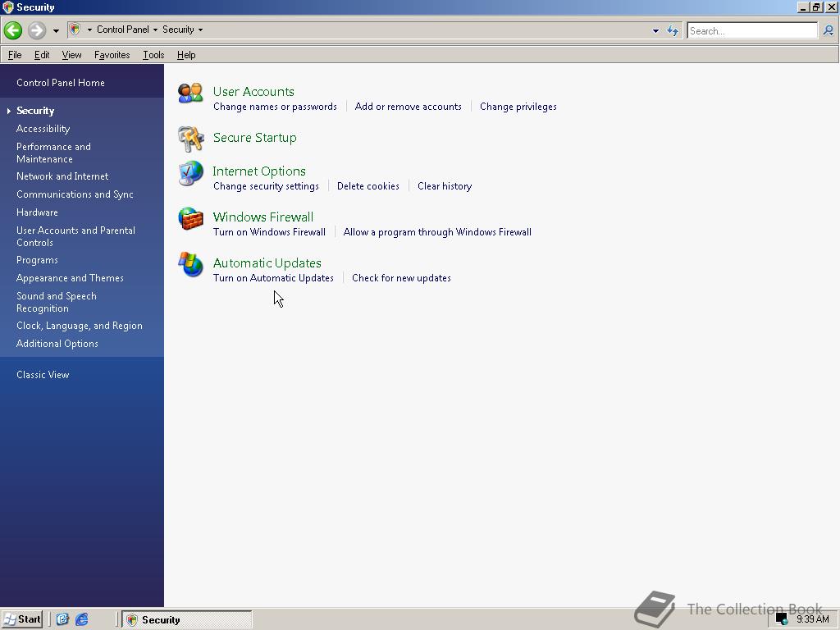Viewport: 840px width, 630px height.
Task: Open the Help menu
Action: pyautogui.click(x=186, y=55)
